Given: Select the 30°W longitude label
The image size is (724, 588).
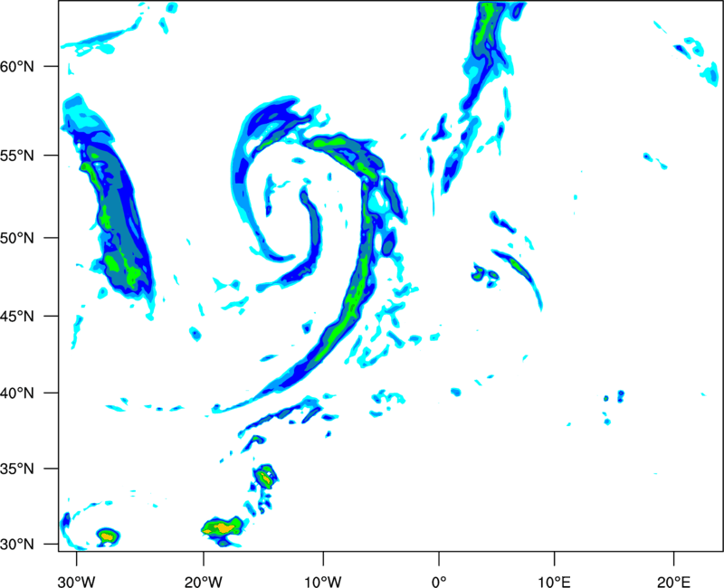Looking at the screenshot, I should point(76,582).
